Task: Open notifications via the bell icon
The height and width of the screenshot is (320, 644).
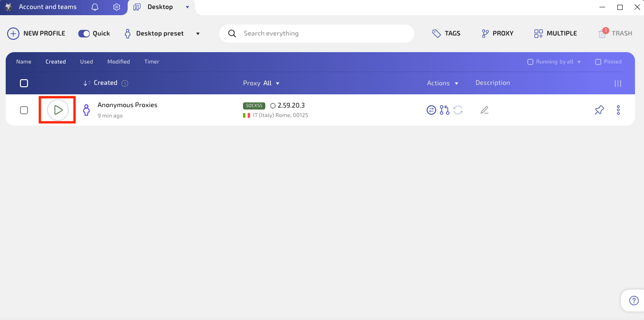Action: 96,7
